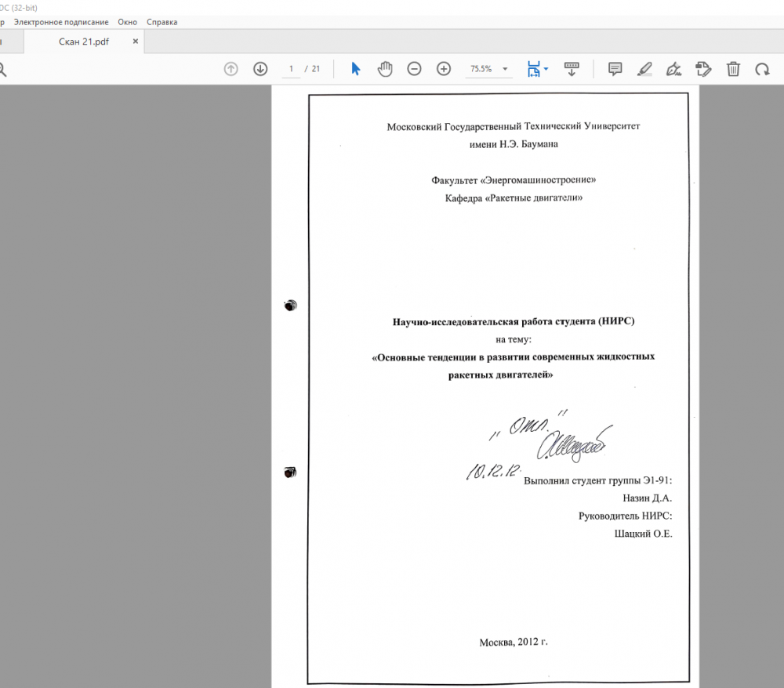The image size is (784, 688).
Task: Open the Электронное подписание menu
Action: pos(61,22)
